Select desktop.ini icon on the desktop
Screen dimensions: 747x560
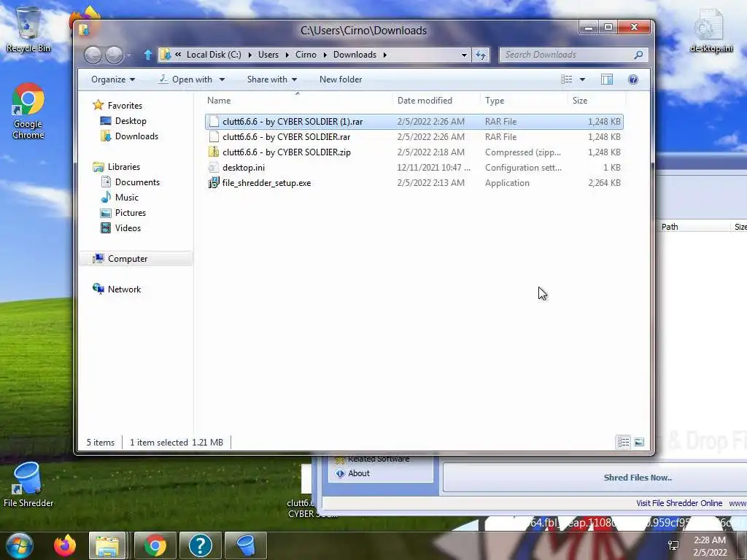pos(711,29)
